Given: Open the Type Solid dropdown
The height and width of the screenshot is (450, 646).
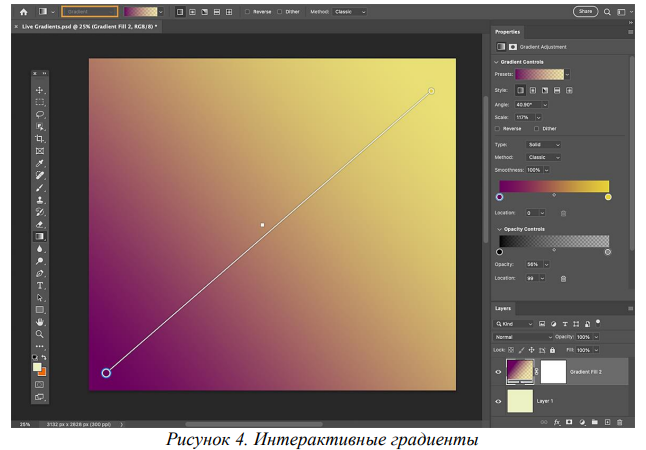Looking at the screenshot, I should tap(543, 145).
